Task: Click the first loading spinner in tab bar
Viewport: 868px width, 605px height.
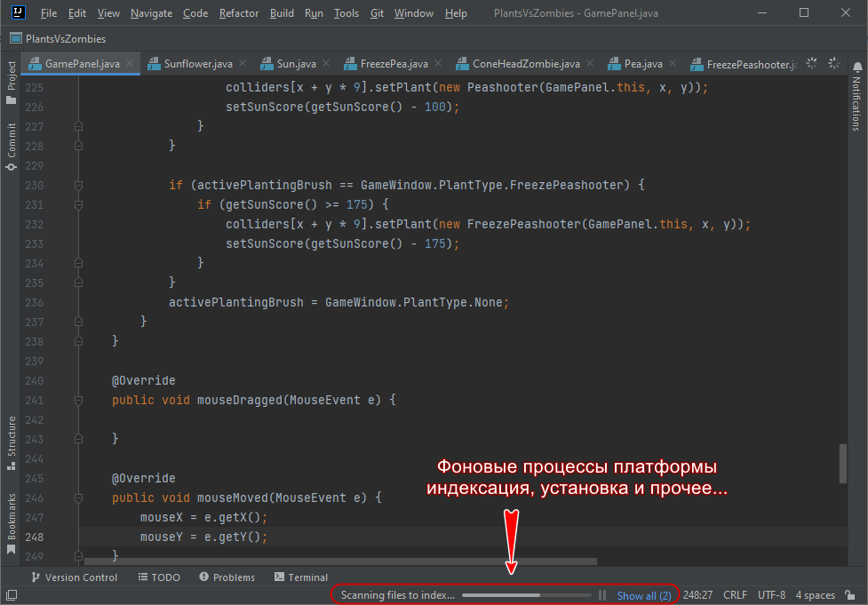Action: [811, 63]
